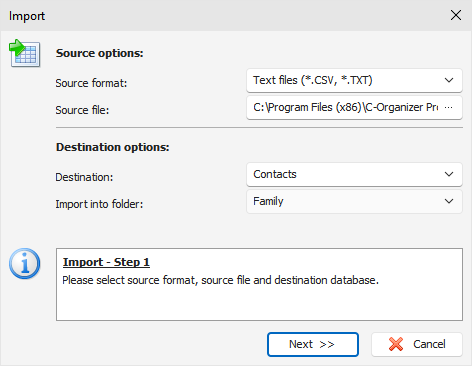Click the Source file: label

(x=82, y=110)
